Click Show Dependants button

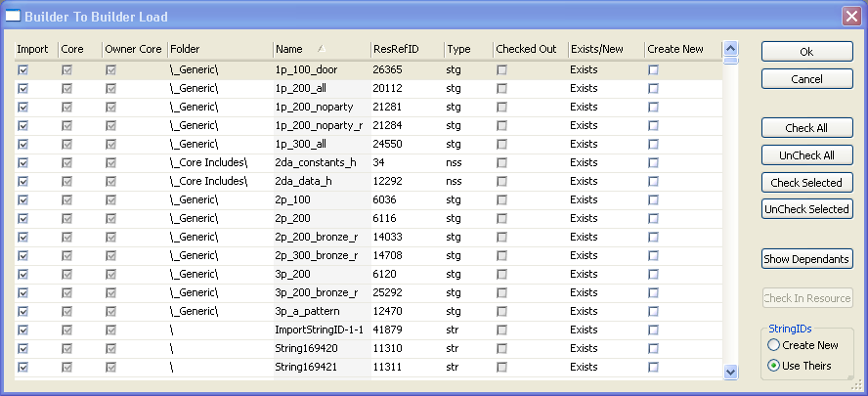point(806,258)
